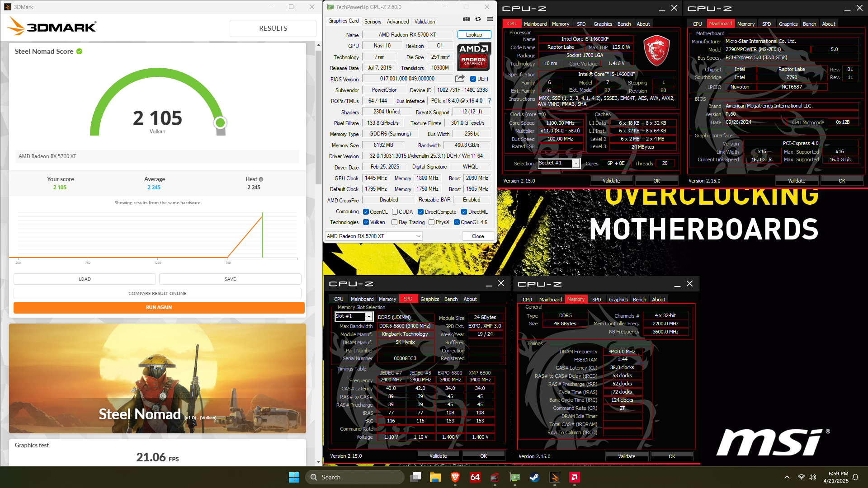Viewport: 868px width, 488px height.
Task: Click the AMD Radeon Graphics logo
Action: tap(473, 56)
